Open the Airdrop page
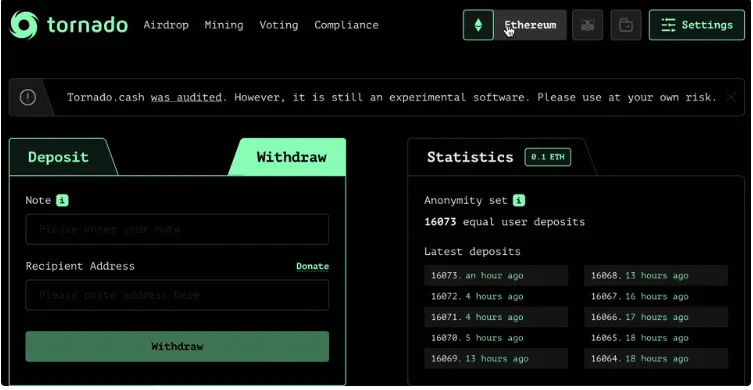 pyautogui.click(x=166, y=25)
